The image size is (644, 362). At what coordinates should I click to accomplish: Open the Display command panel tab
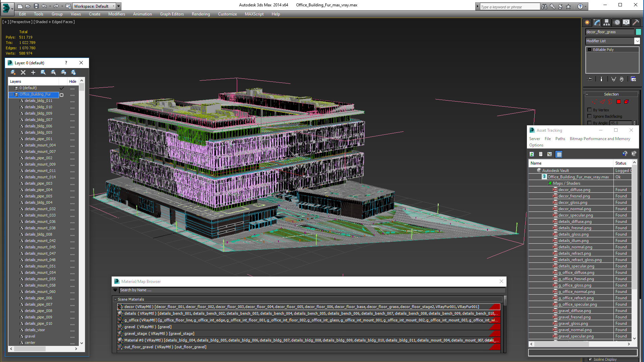click(626, 22)
